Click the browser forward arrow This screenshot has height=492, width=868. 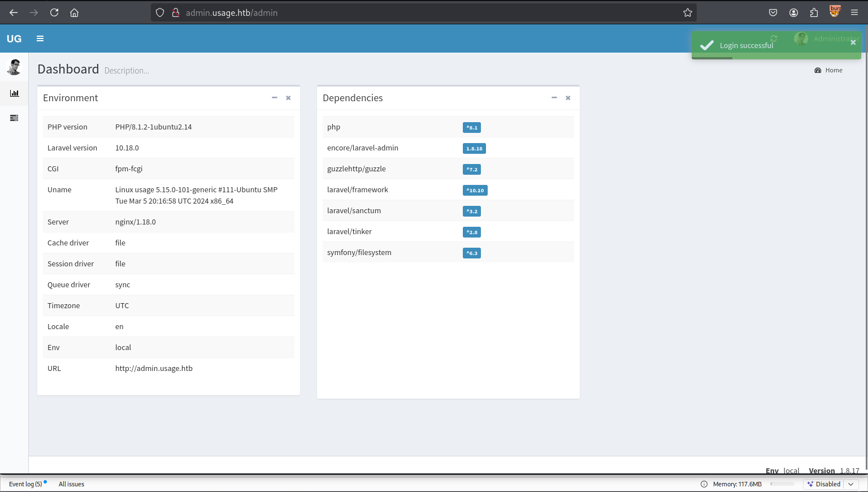point(34,12)
